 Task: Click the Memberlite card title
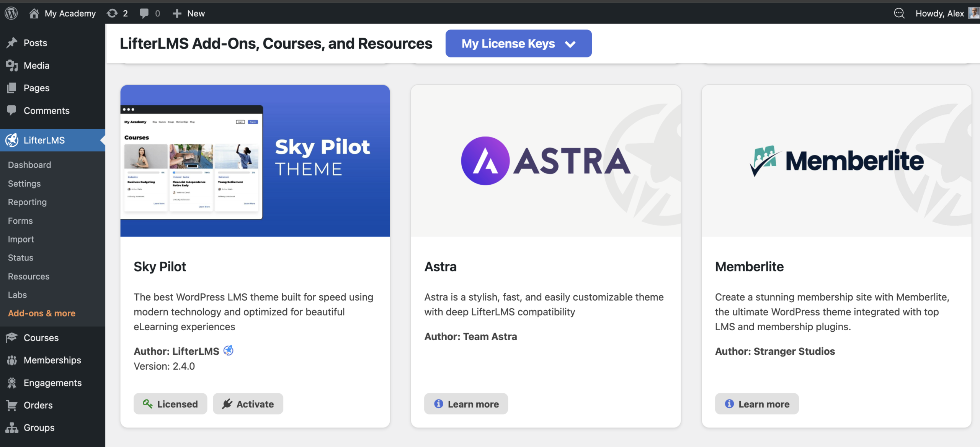pos(749,267)
